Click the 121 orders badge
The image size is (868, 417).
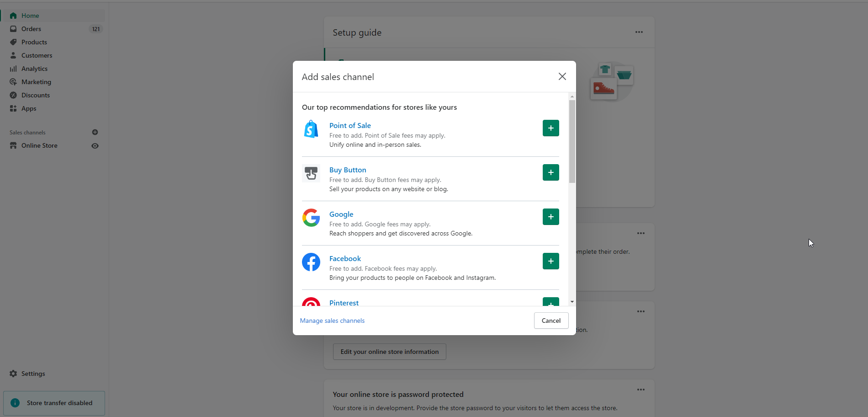[96, 29]
